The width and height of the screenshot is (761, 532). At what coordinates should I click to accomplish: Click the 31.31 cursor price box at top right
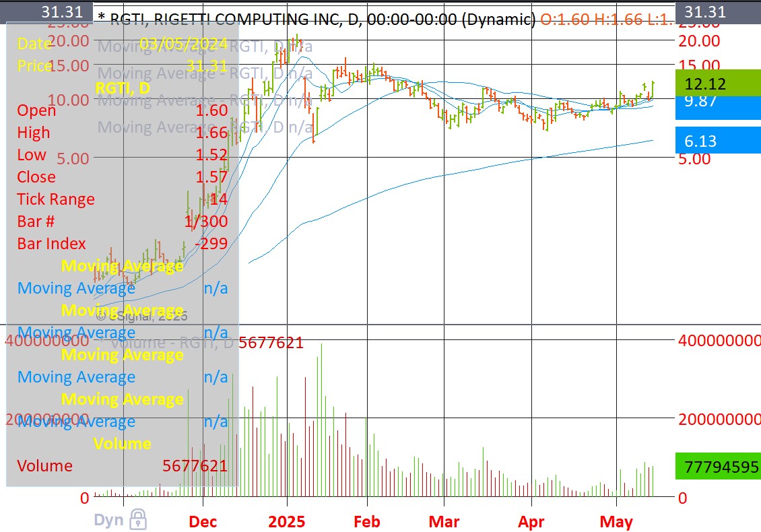(x=718, y=11)
